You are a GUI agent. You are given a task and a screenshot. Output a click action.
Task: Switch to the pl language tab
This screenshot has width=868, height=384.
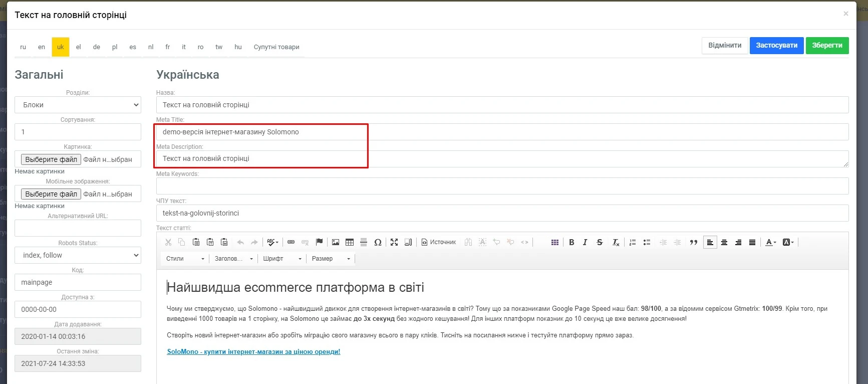115,47
